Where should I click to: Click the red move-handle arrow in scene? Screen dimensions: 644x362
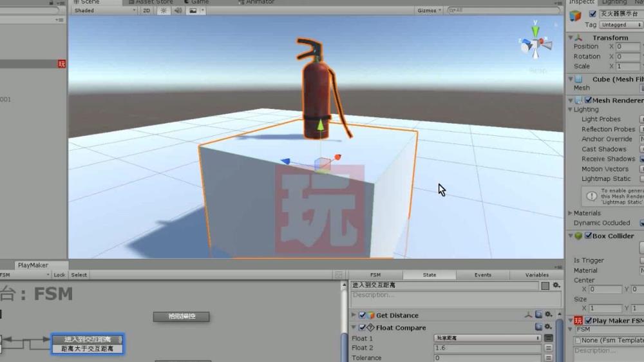tap(337, 157)
